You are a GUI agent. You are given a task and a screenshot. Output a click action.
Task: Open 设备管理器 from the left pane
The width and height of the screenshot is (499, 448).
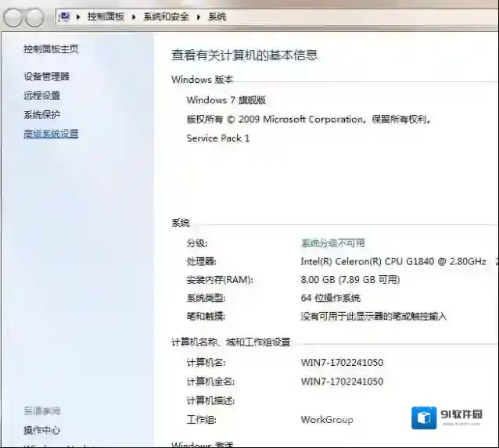click(x=46, y=77)
